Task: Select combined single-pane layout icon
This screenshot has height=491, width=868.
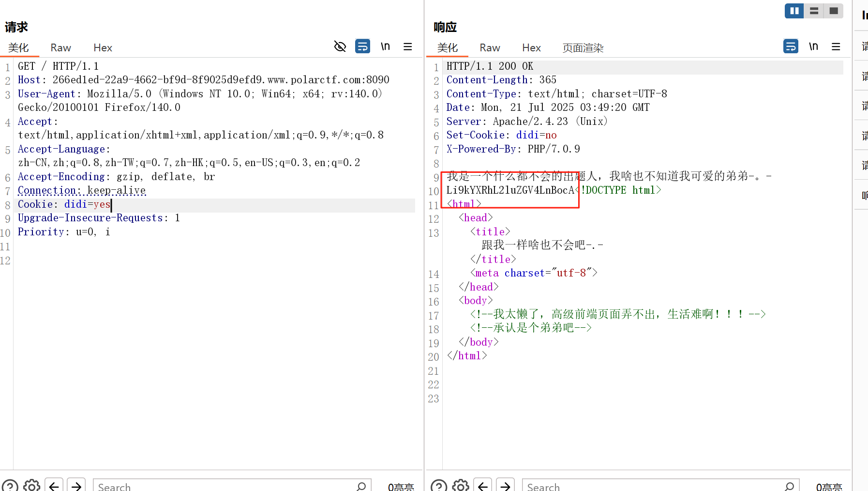Action: 834,11
